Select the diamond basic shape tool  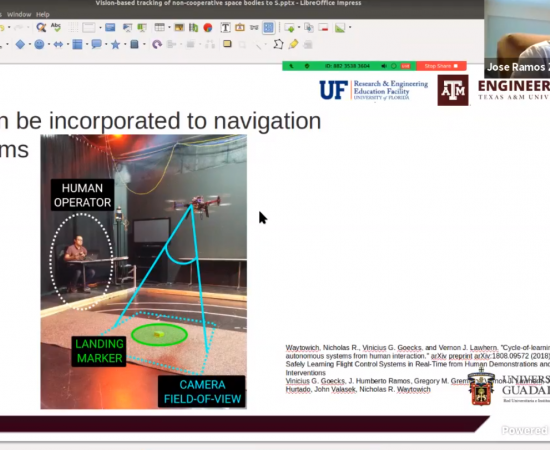pyautogui.click(x=20, y=44)
